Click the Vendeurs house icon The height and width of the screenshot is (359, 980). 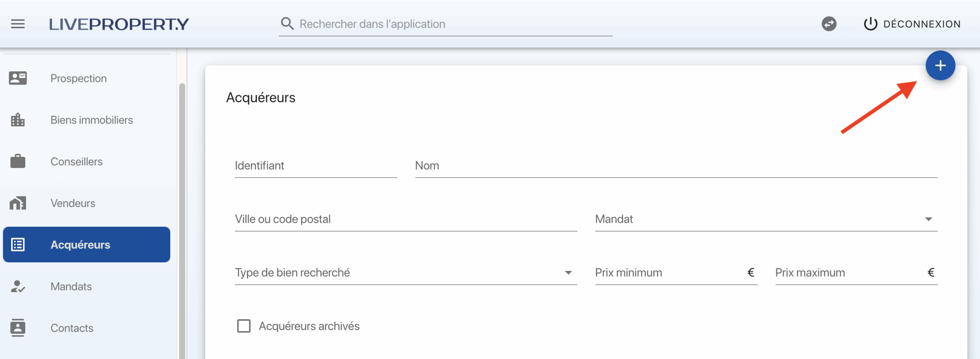click(18, 203)
